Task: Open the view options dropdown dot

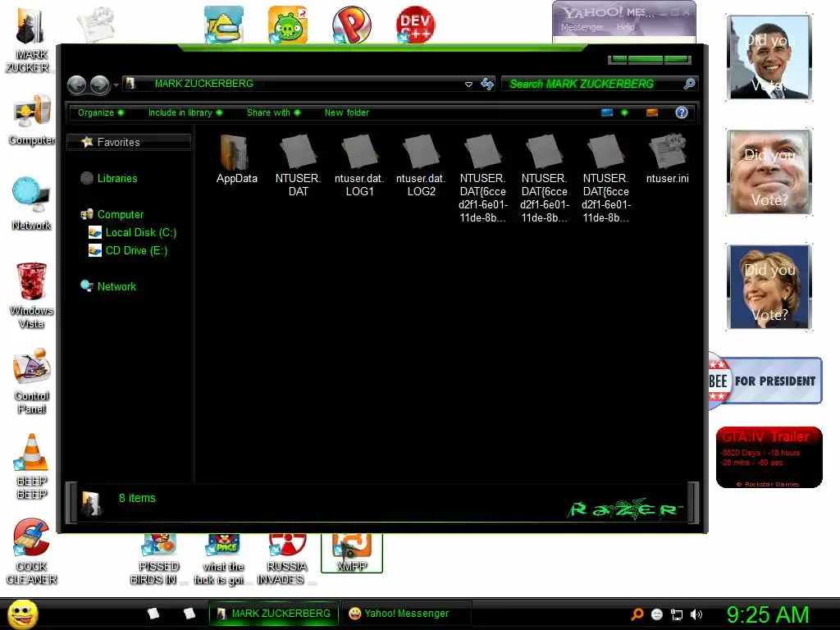Action: 624,112
